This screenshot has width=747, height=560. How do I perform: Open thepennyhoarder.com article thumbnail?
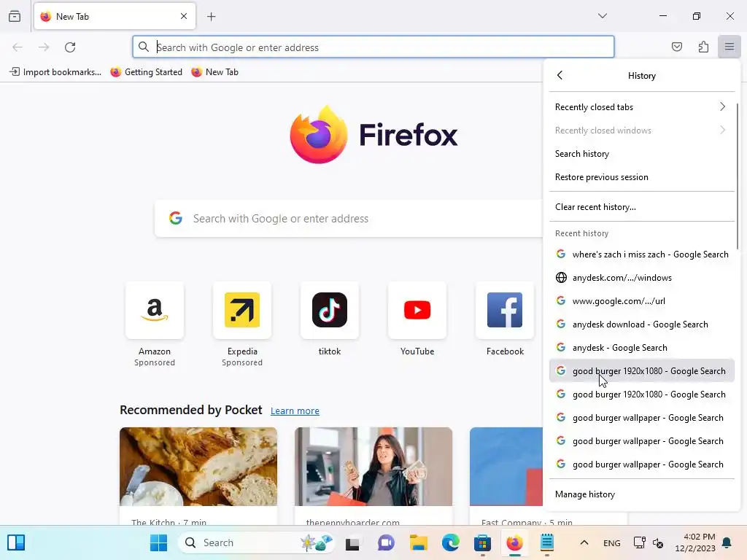[x=373, y=466]
